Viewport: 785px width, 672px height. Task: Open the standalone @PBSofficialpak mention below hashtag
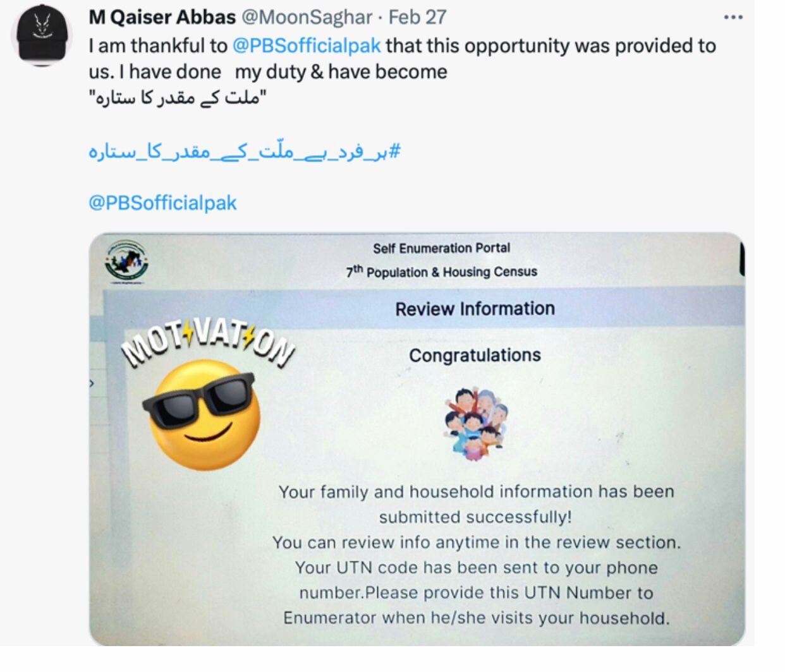click(x=162, y=203)
